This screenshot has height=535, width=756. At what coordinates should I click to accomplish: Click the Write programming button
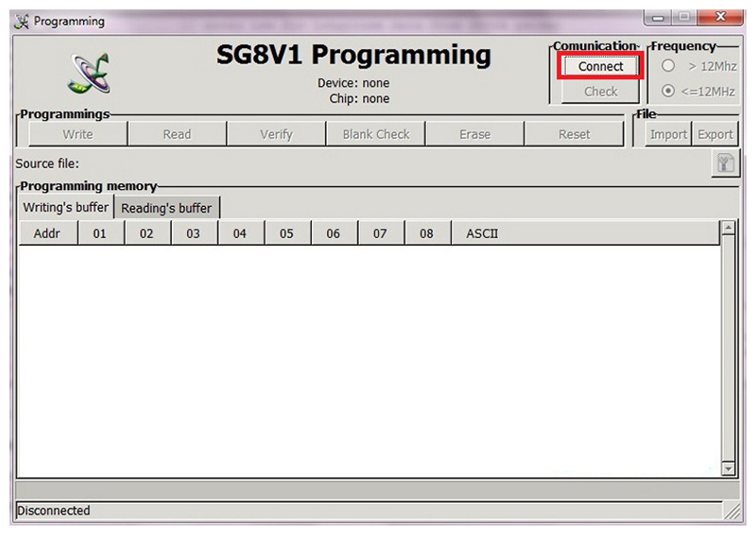(x=77, y=134)
